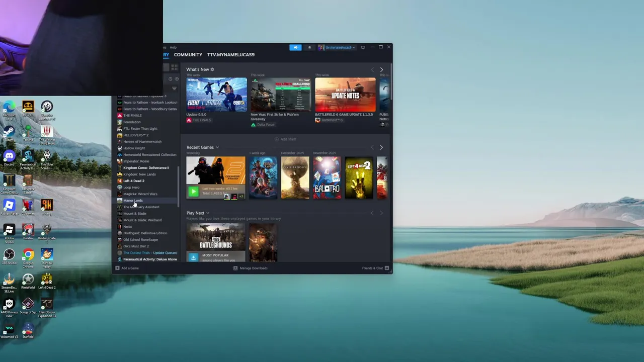The height and width of the screenshot is (362, 644).
Task: Select Foundation in library list
Action: (x=148, y=122)
